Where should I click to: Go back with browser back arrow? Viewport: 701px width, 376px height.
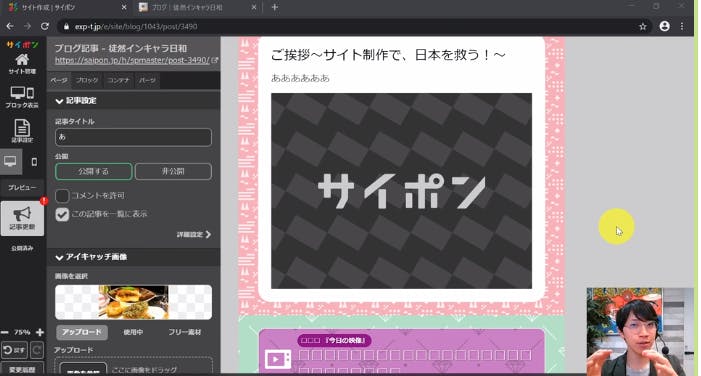point(10,26)
